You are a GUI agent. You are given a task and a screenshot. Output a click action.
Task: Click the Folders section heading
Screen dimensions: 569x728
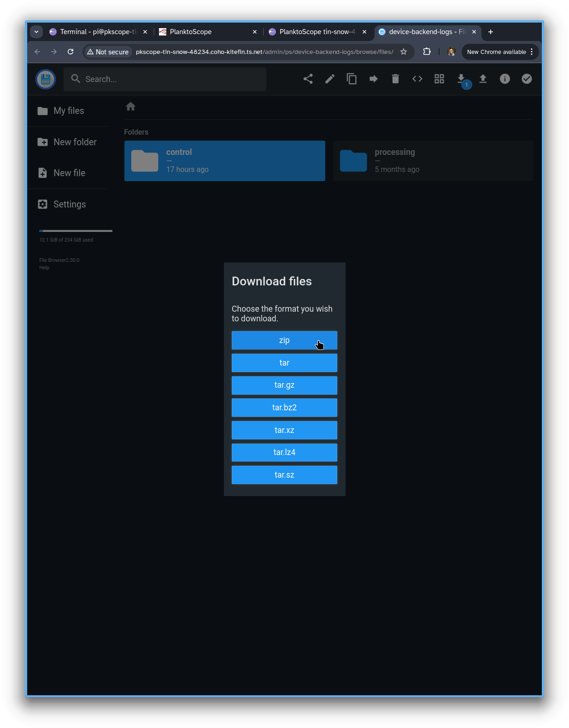point(136,132)
